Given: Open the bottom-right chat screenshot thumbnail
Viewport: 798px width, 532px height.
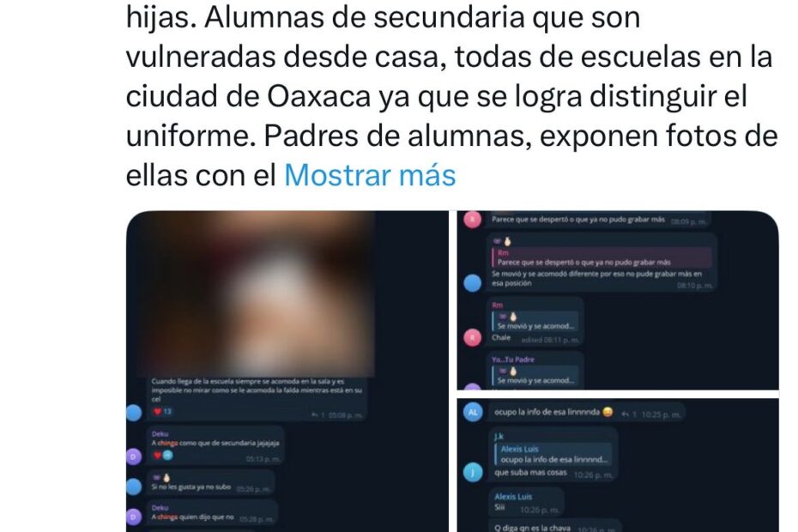Looking at the screenshot, I should click(x=618, y=465).
